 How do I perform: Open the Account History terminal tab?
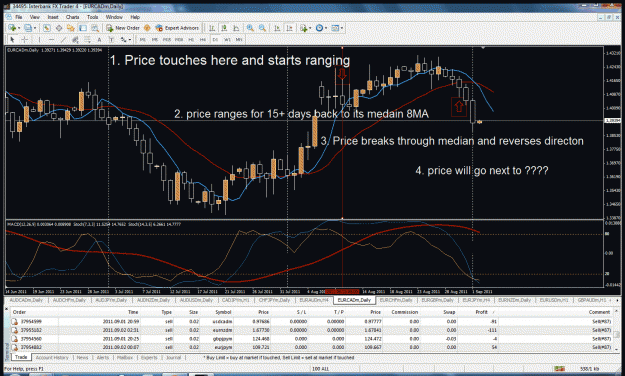point(52,358)
